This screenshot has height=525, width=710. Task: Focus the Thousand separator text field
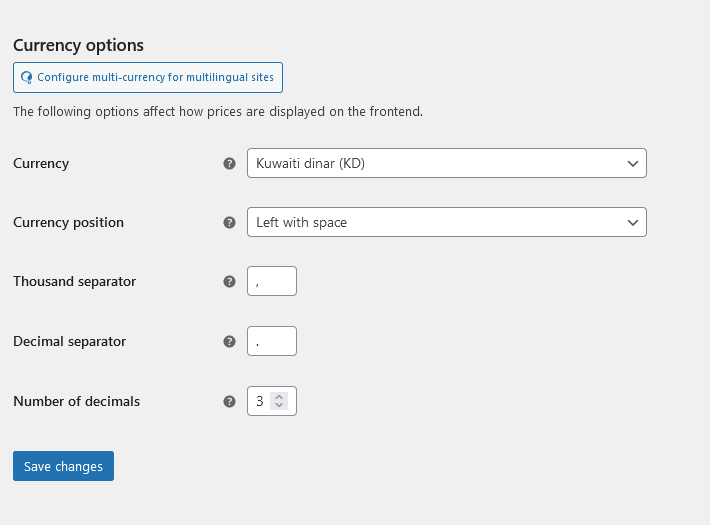point(272,281)
